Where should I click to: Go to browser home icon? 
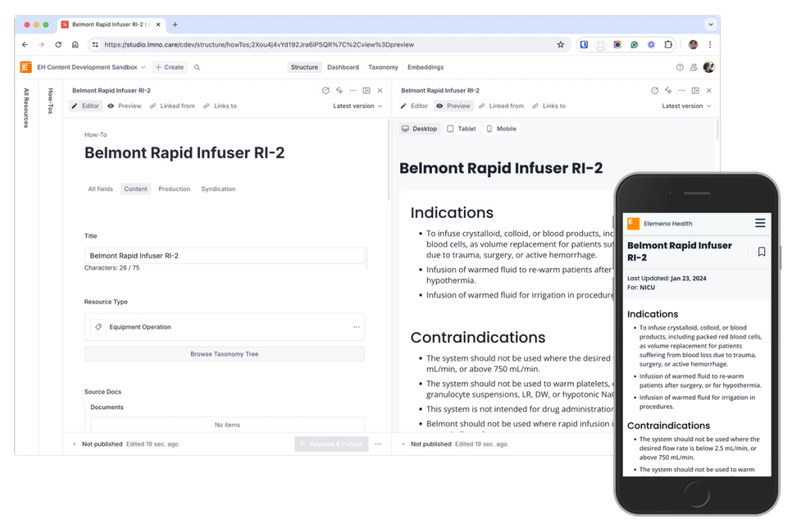pos(75,44)
